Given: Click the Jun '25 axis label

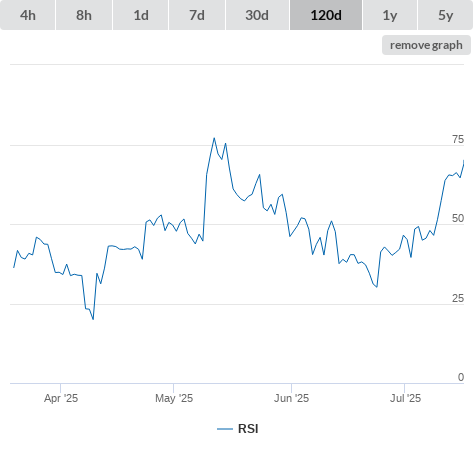Looking at the screenshot, I should [291, 398].
